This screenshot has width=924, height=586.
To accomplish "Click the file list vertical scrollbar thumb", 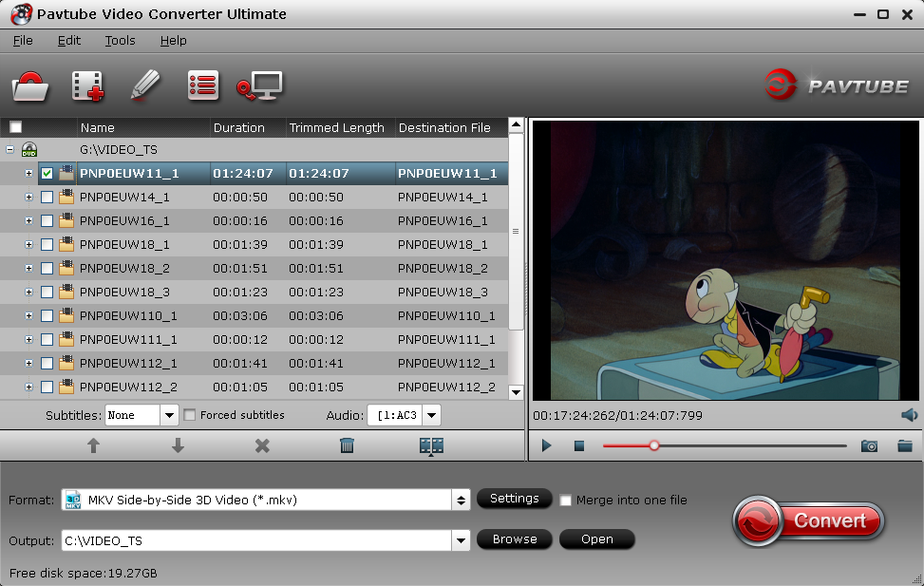I will click(x=516, y=232).
